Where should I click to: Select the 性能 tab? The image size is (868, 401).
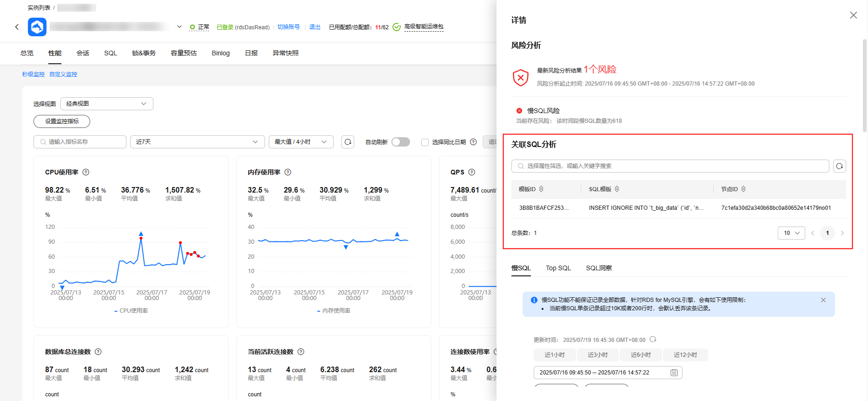[x=55, y=53]
